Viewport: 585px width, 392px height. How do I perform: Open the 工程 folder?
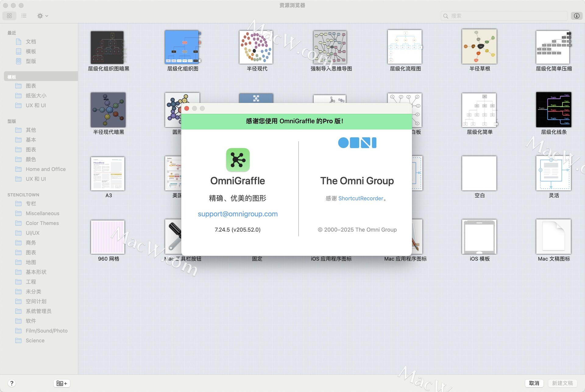click(x=31, y=282)
